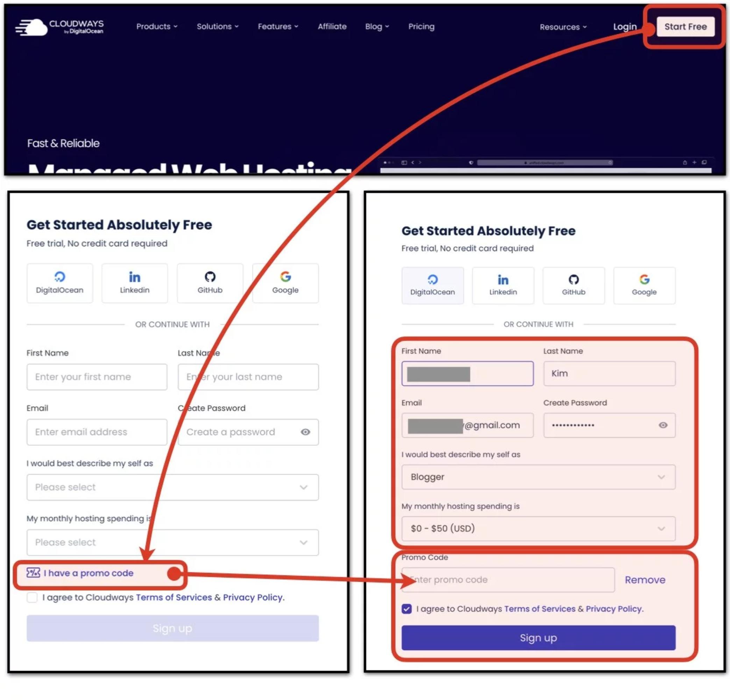730x700 pixels.
Task: Show password in the left form
Action: 305,432
